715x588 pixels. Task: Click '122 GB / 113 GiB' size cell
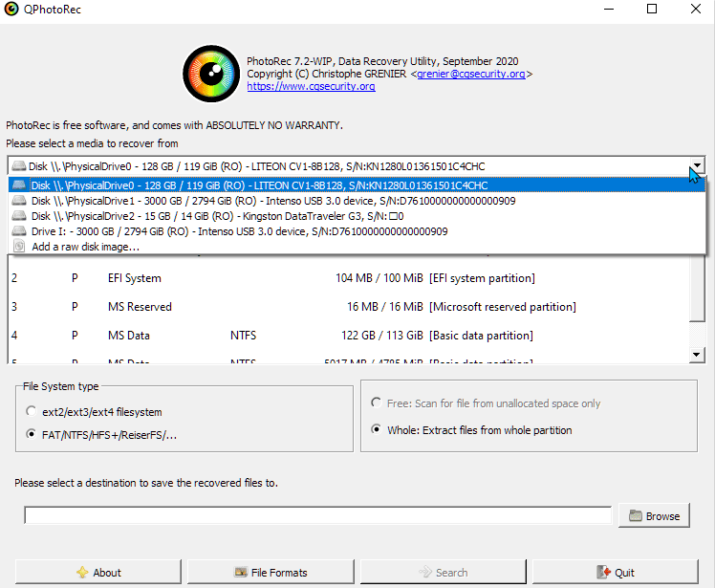tap(382, 336)
